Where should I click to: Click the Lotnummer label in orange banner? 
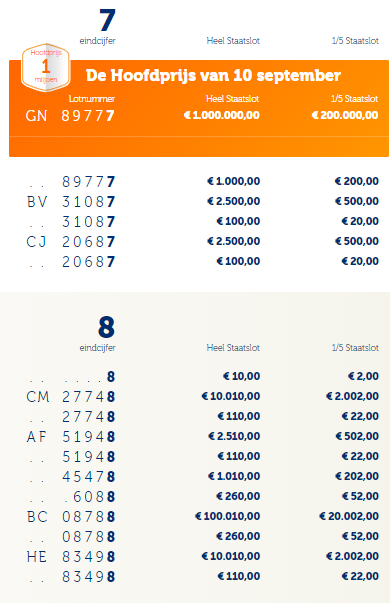[x=92, y=99]
